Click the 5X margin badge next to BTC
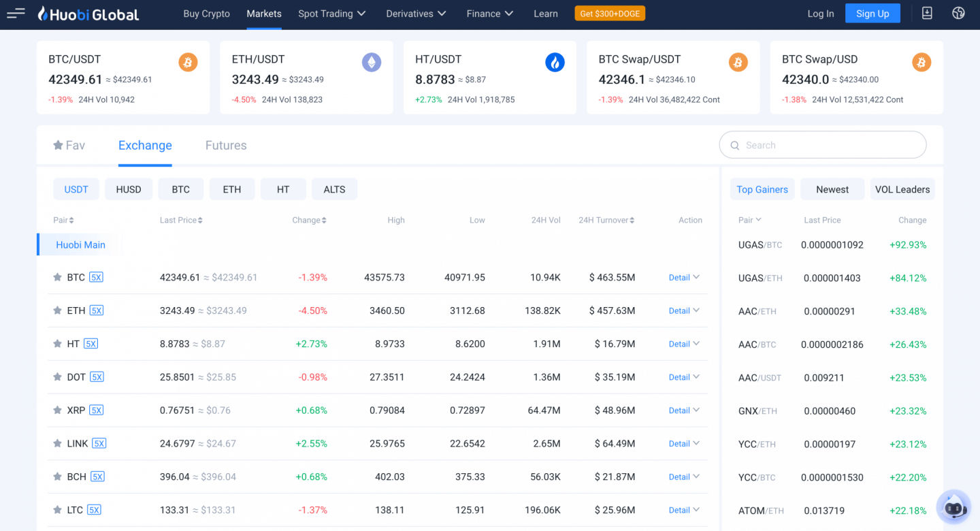Image resolution: width=980 pixels, height=531 pixels. [x=97, y=277]
